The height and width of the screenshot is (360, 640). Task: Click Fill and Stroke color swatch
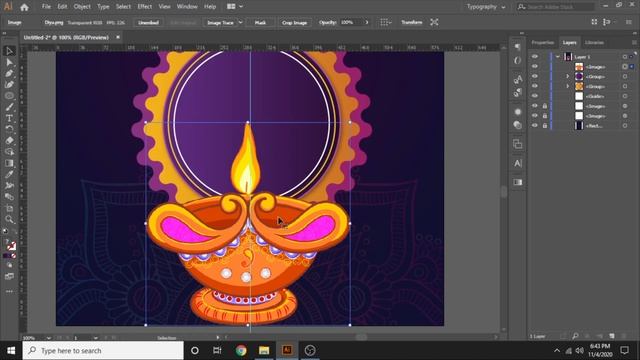coord(11,245)
